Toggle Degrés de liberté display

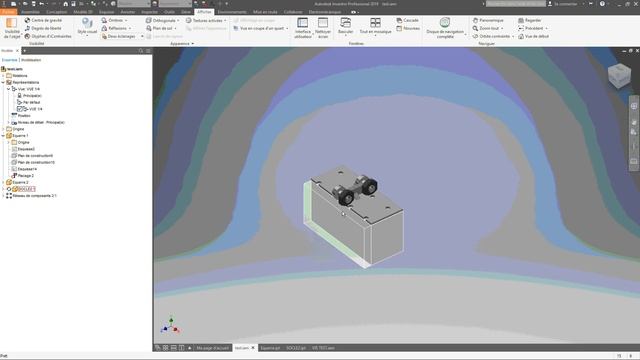[43, 28]
